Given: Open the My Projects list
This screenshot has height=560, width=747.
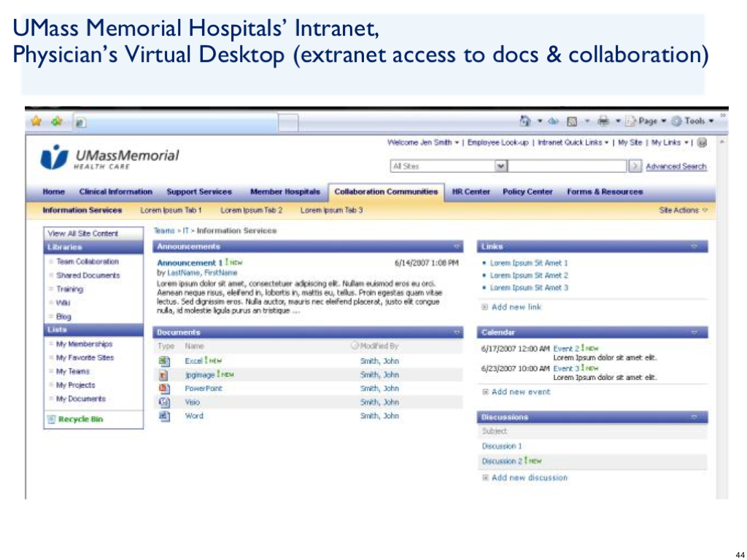Looking at the screenshot, I should coord(75,385).
